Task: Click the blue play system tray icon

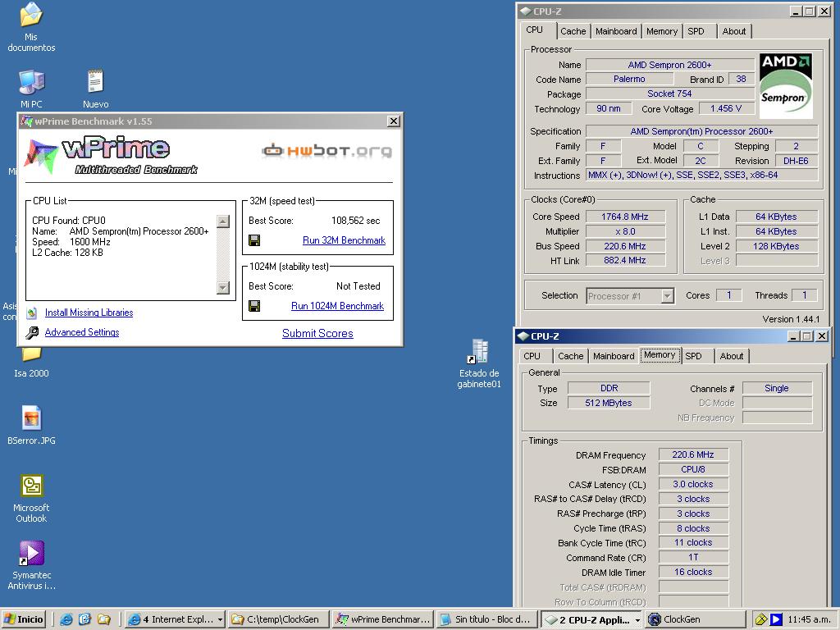Action: 776,619
